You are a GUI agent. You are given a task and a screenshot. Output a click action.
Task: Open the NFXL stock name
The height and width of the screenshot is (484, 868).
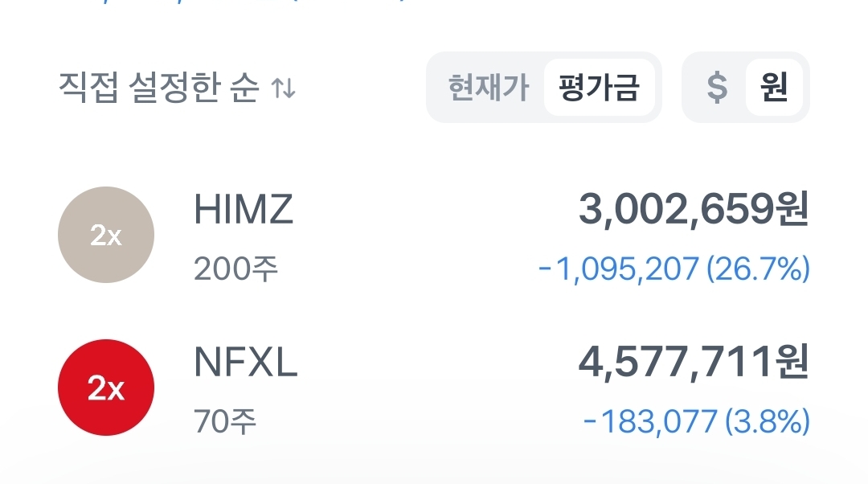[246, 363]
